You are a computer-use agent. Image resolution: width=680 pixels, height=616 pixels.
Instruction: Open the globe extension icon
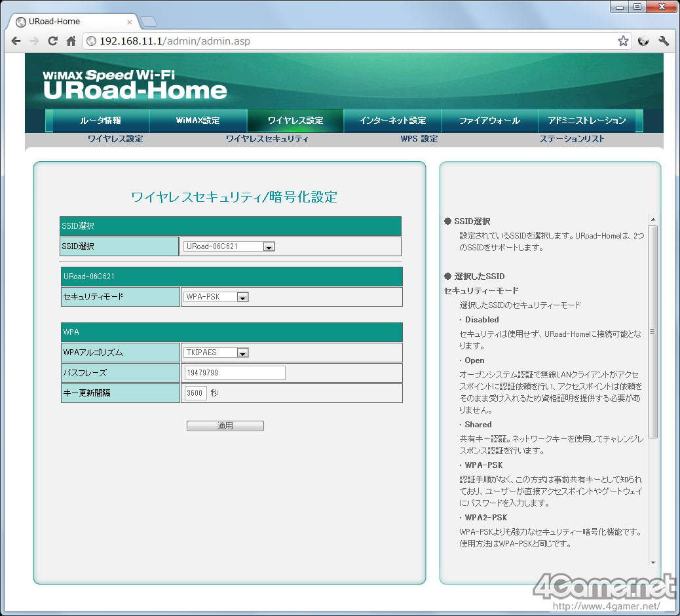point(643,41)
